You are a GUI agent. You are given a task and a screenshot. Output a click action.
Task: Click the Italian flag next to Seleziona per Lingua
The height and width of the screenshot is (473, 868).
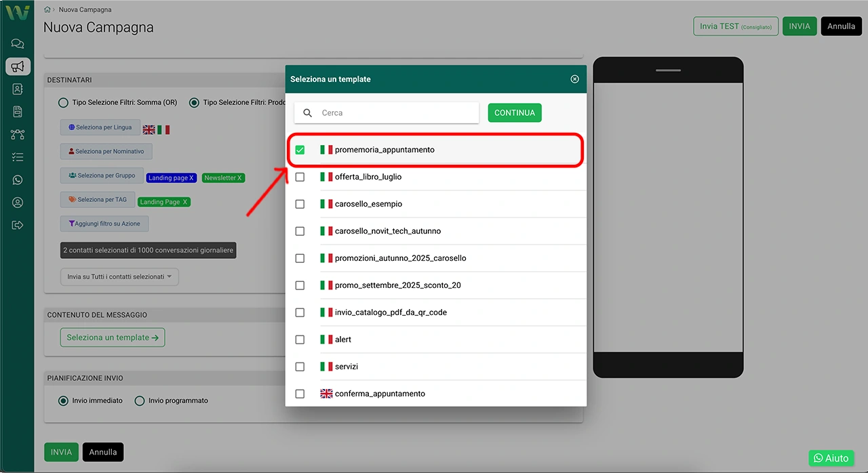pyautogui.click(x=163, y=129)
